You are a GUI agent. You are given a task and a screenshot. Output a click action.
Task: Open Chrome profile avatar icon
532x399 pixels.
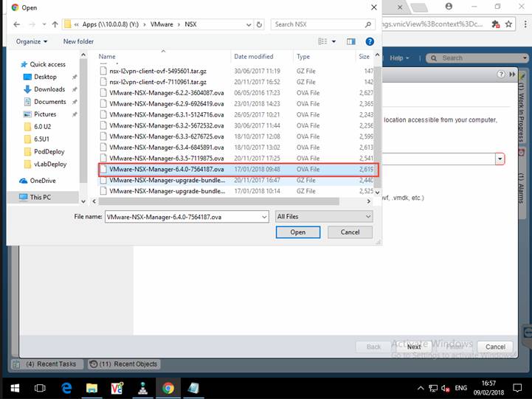pyautogui.click(x=449, y=7)
